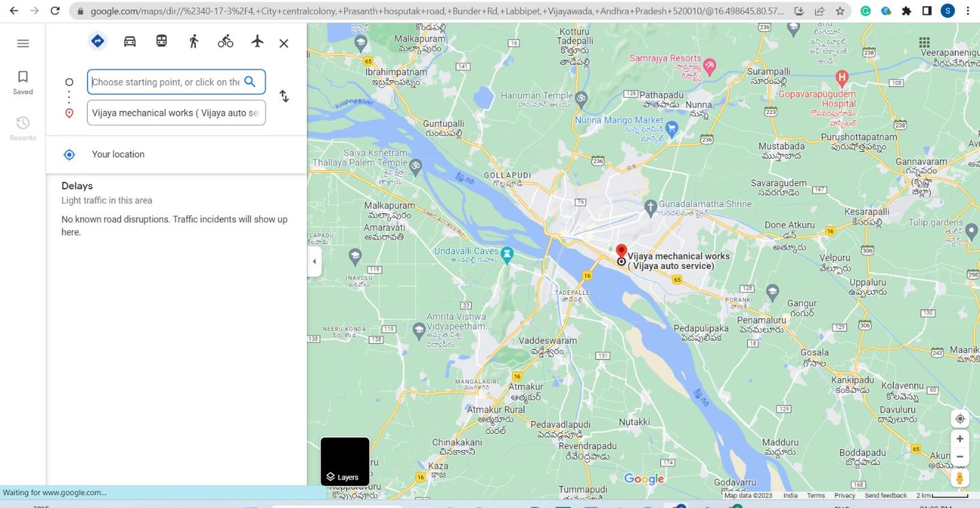Click the Street View pegman
The image size is (980, 508).
960,478
